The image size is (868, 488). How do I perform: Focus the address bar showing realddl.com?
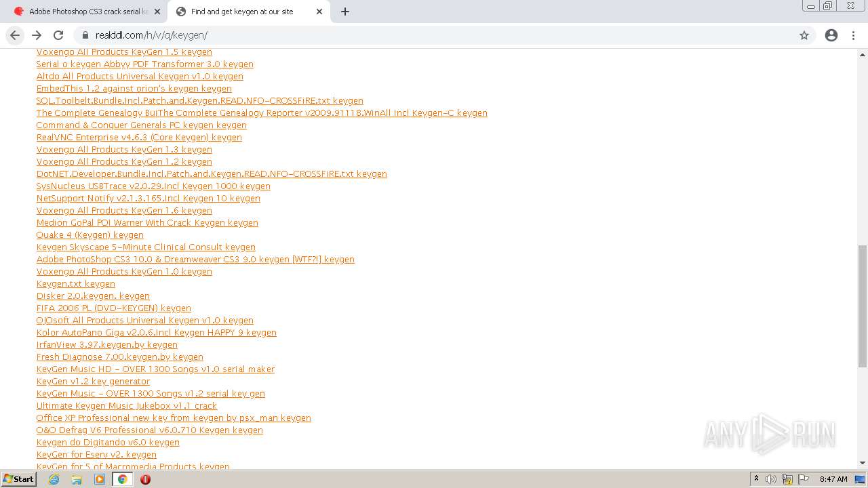434,35
